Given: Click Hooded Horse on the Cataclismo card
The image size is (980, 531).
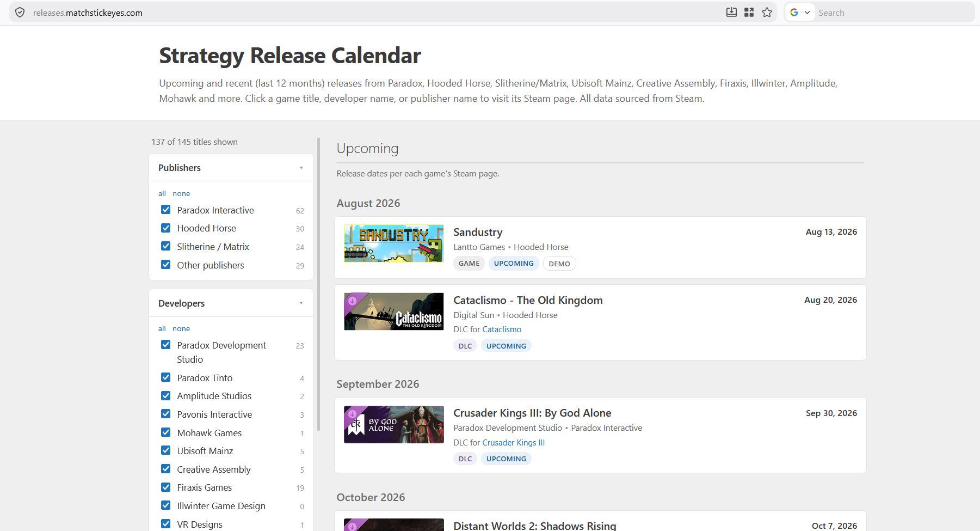Looking at the screenshot, I should coord(530,315).
